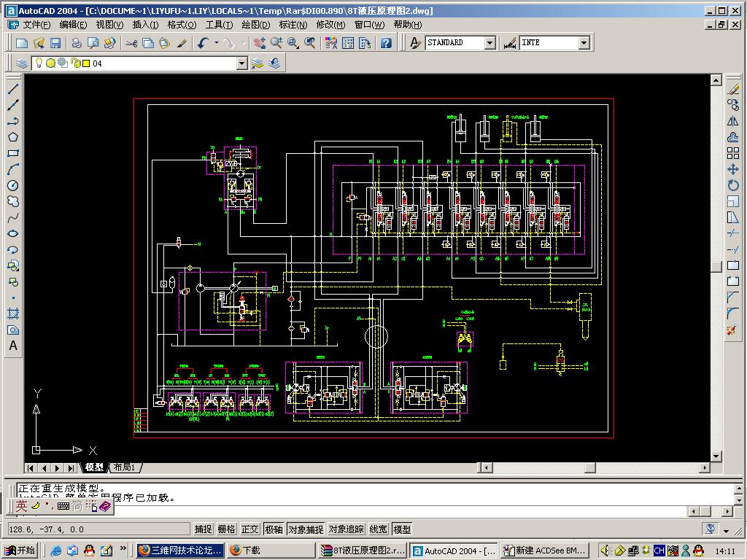Click the drawing's horizontal scroll right arrow
This screenshot has width=747, height=560.
pos(705,468)
